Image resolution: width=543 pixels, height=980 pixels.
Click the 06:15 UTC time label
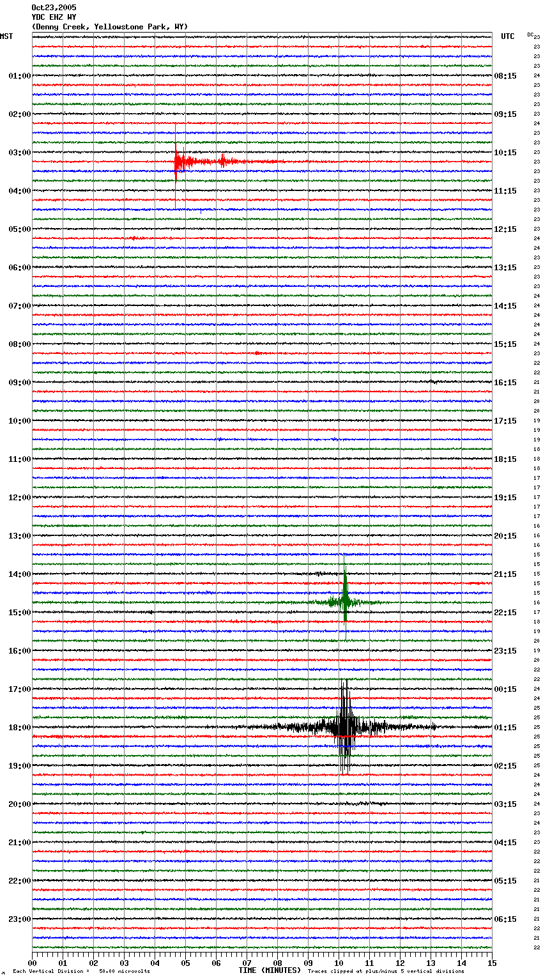pos(505,919)
